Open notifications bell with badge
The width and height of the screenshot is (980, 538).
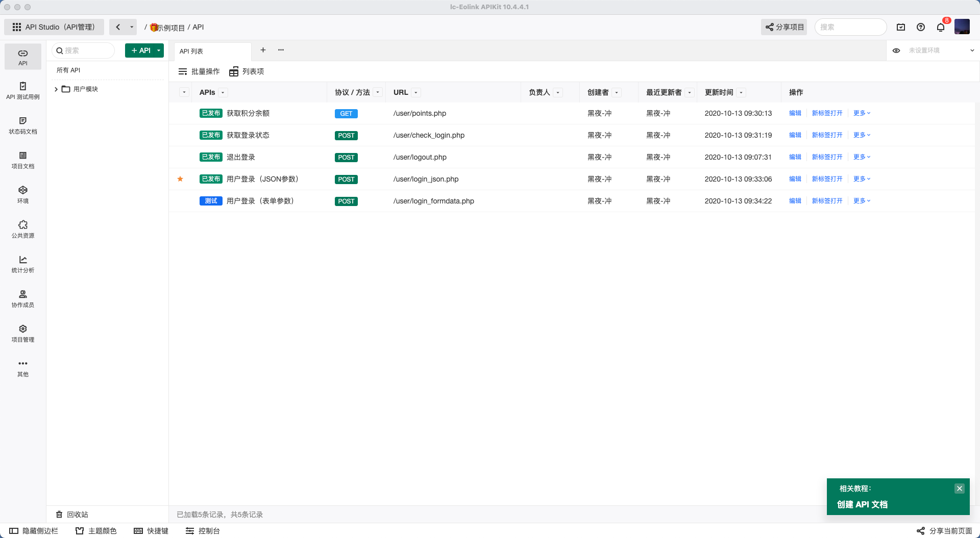(x=941, y=27)
